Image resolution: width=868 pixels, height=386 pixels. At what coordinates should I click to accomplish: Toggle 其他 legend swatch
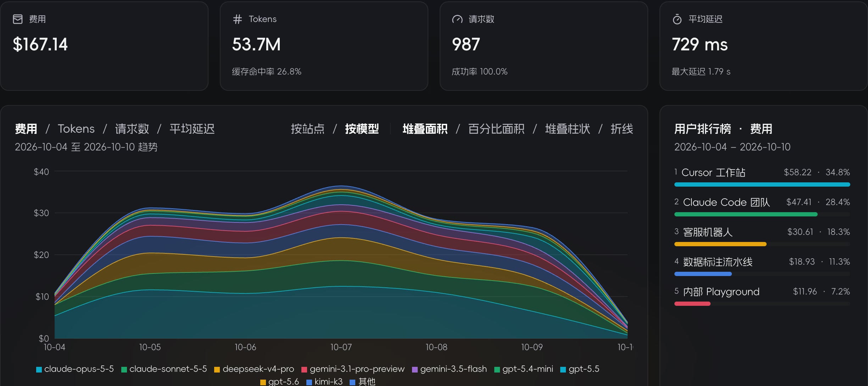pyautogui.click(x=352, y=382)
